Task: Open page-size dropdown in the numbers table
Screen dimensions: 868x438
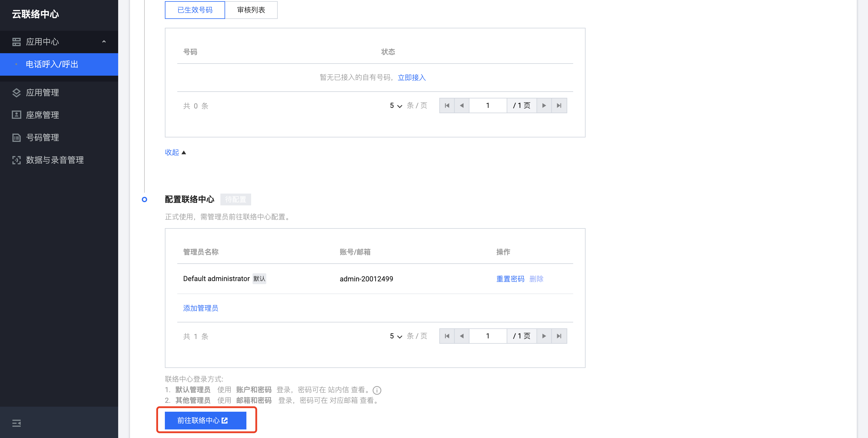Action: [396, 106]
